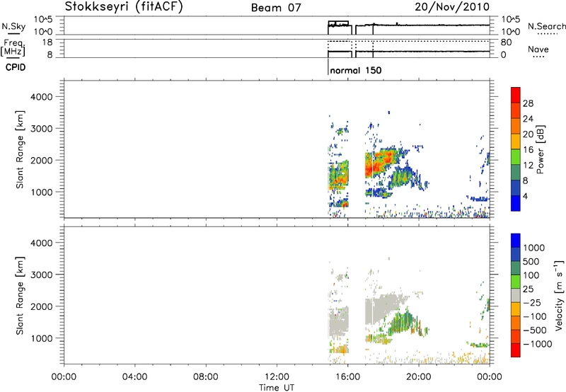Image resolution: width=566 pixels, height=392 pixels.
Task: Click the 25 label on Velocity colour bar
Action: [528, 289]
